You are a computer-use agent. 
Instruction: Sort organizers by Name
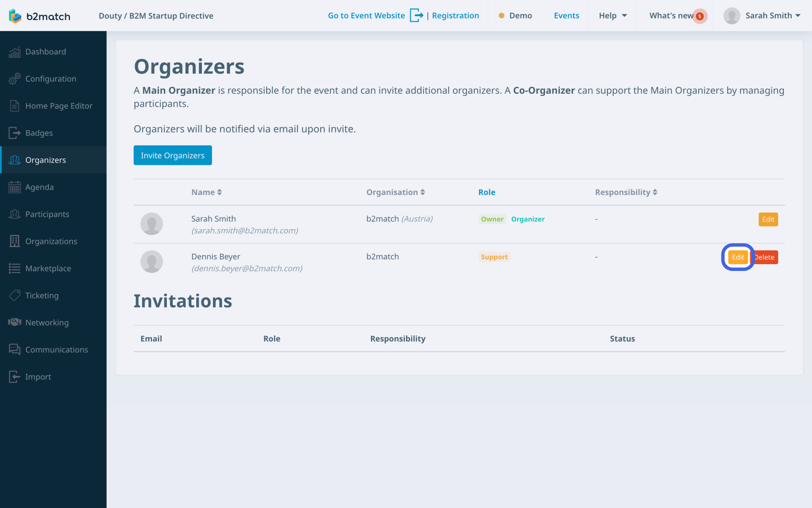(206, 192)
